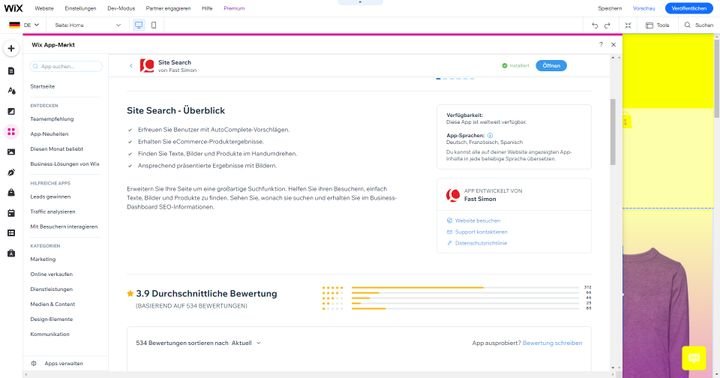Open the Tools panel
Viewport: 720px width, 378px height.
pos(657,25)
